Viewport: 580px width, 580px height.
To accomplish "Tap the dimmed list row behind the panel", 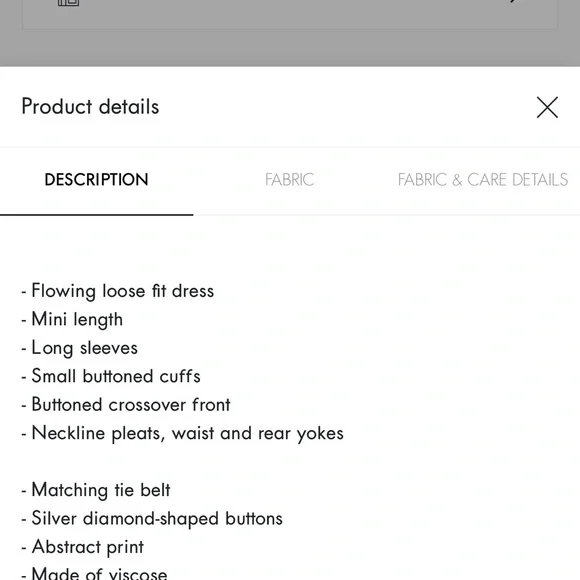I will point(290,14).
